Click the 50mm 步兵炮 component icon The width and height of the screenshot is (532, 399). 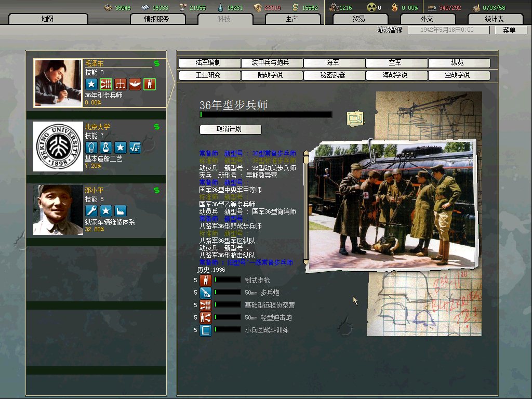pos(205,292)
